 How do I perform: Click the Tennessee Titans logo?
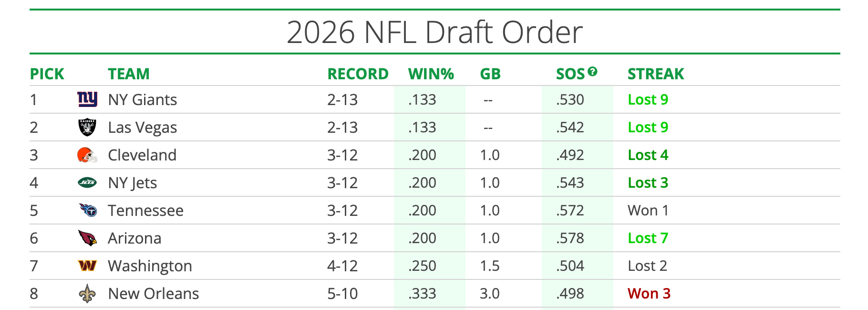(88, 210)
